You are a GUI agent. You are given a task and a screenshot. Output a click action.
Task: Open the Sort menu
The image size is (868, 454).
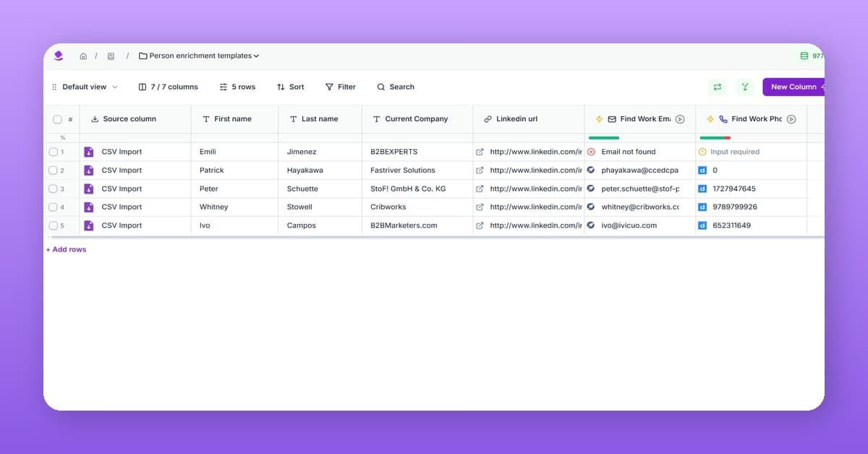pyautogui.click(x=290, y=87)
